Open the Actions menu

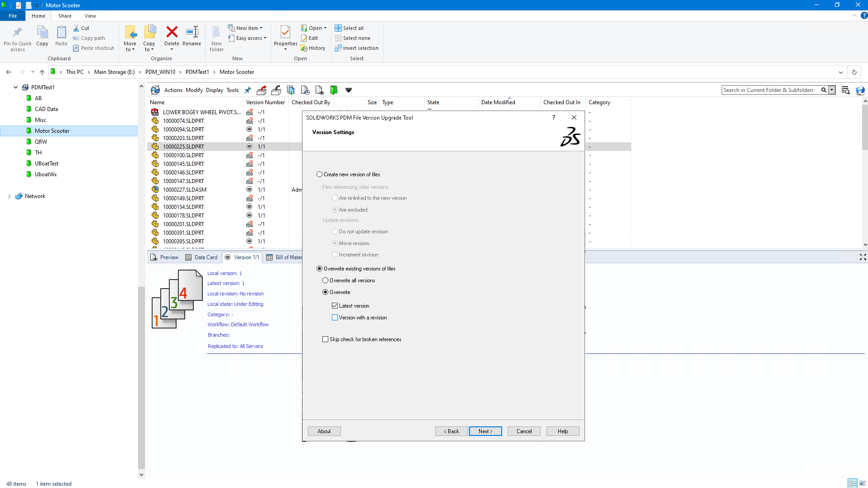point(173,90)
